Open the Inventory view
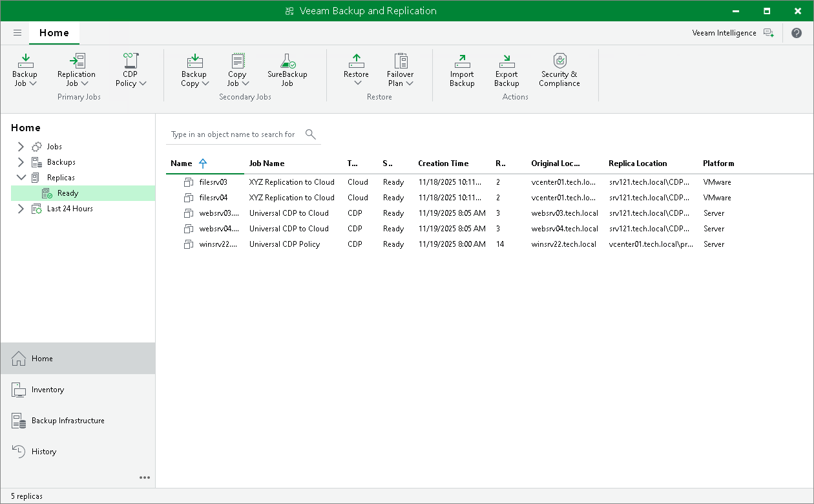 tap(48, 390)
